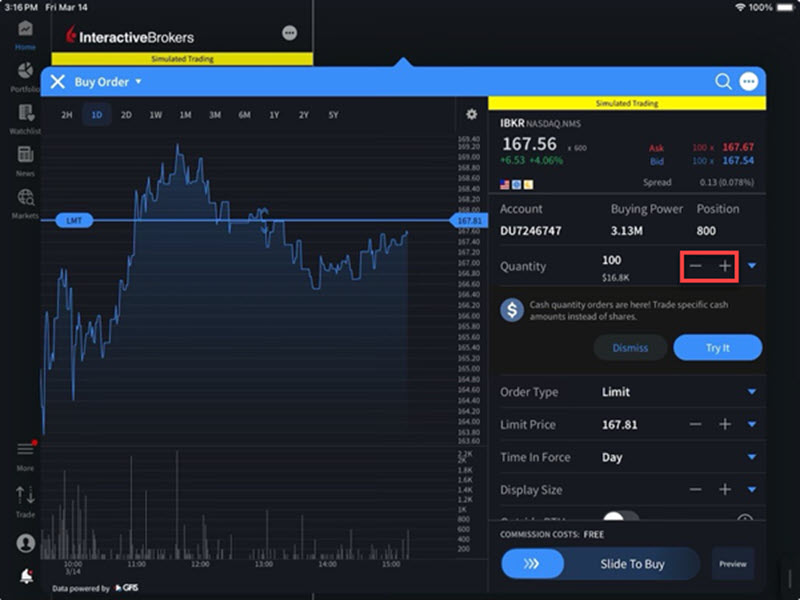Click the Bid price 167.54
Screen dimensions: 800x600
pos(738,161)
